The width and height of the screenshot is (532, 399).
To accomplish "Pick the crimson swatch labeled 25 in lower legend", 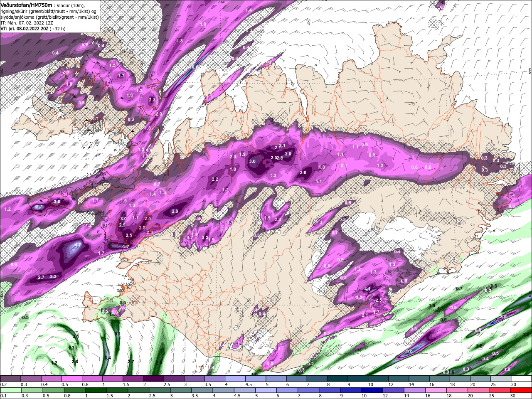I will click(x=499, y=390).
